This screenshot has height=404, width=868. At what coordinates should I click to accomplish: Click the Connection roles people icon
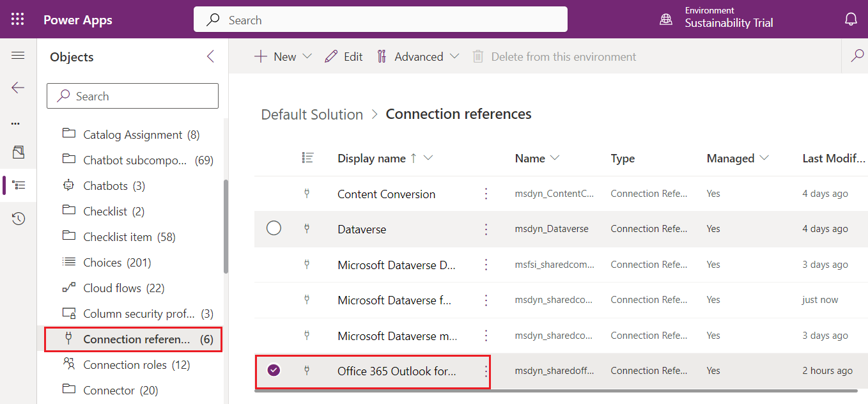[68, 364]
